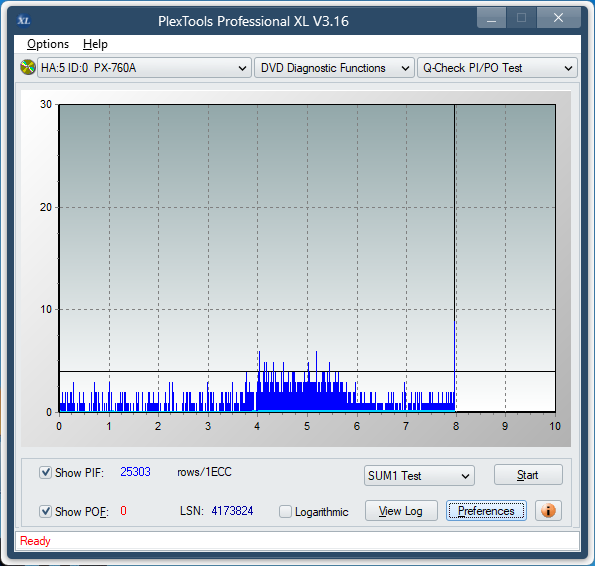This screenshot has height=566, width=595.
Task: Enable the Logarithmic checkbox
Action: (x=285, y=511)
